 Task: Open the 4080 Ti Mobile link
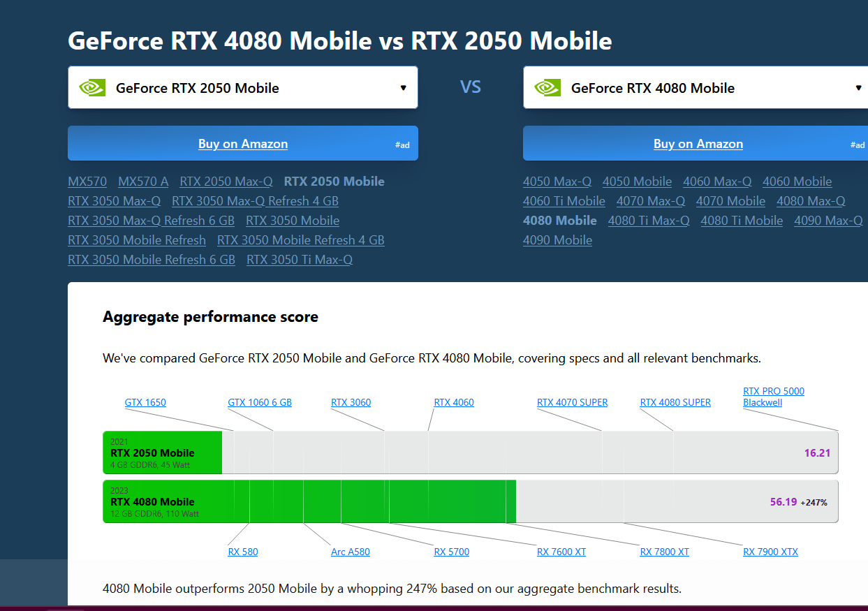[x=742, y=221]
